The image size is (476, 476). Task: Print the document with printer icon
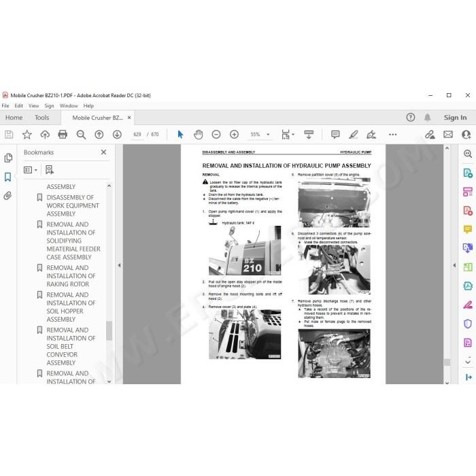[x=63, y=134]
